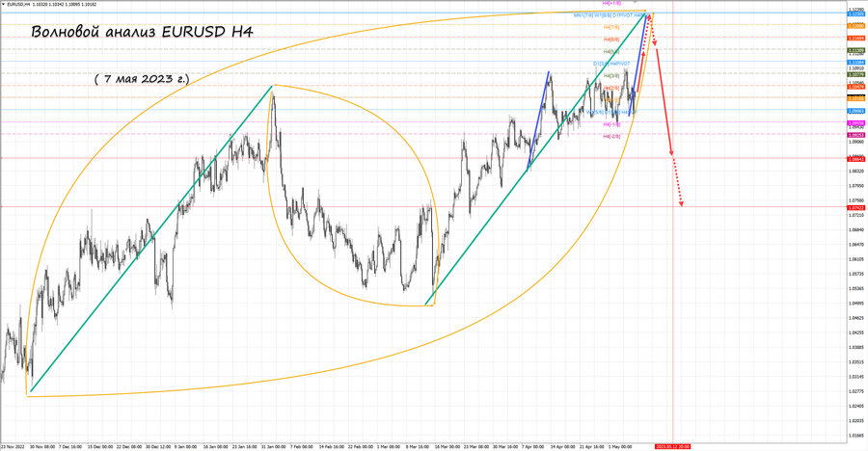The width and height of the screenshot is (868, 451).
Task: Click the red 1.07422 price level tag
Action: 856,208
